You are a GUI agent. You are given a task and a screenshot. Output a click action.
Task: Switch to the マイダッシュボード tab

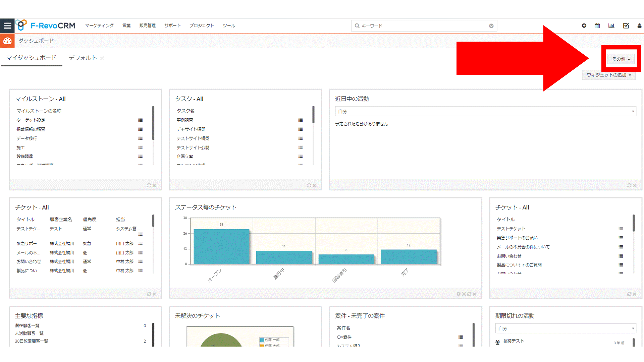[x=32, y=58]
